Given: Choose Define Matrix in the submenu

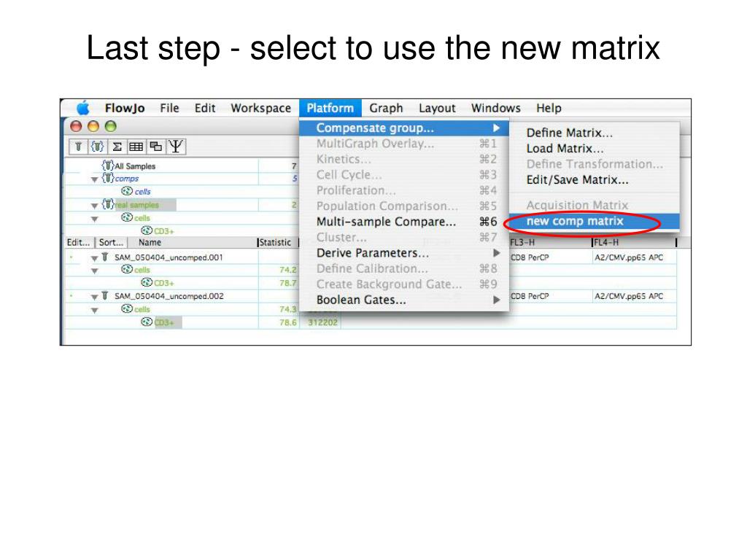Looking at the screenshot, I should pyautogui.click(x=594, y=133).
